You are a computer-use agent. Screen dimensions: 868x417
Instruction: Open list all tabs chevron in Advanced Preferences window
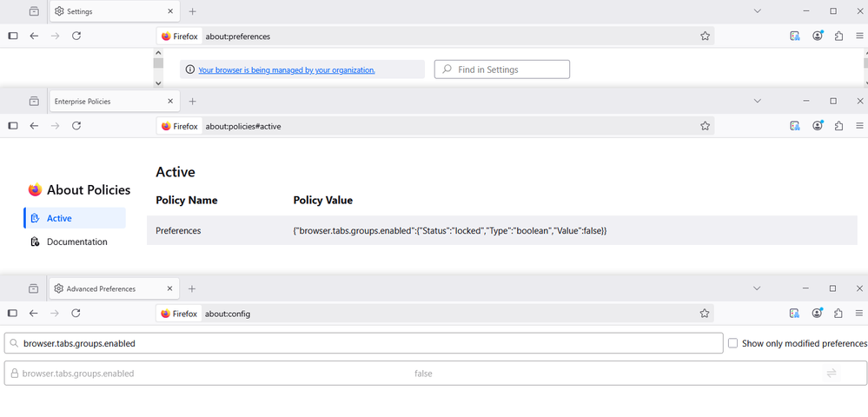[x=757, y=288]
